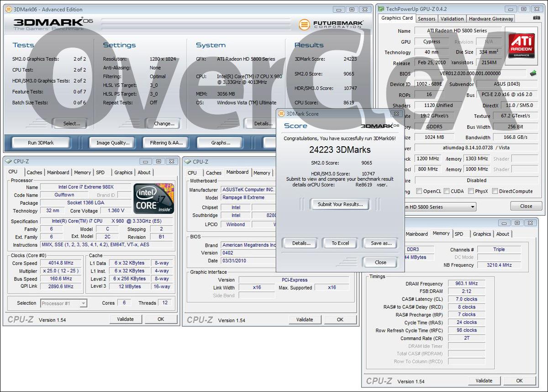Click the 3DMark06 logo in the Score dialog

pyautogui.click(x=380, y=126)
